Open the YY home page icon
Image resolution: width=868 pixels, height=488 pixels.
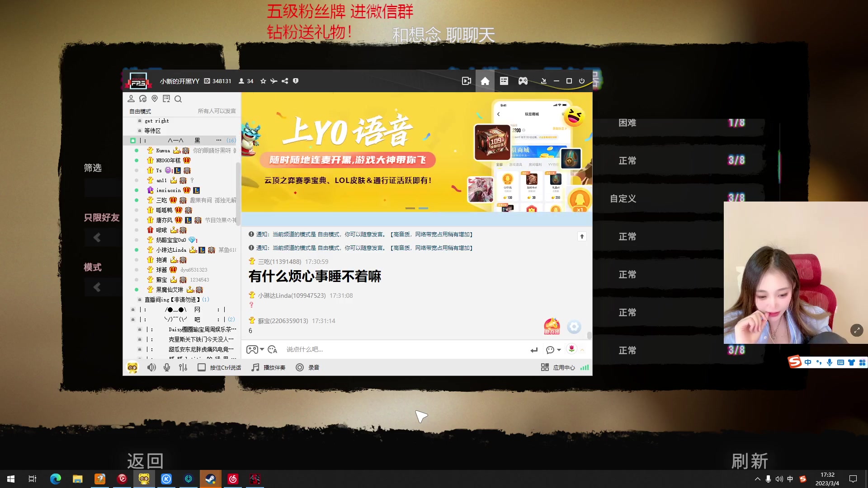click(x=485, y=81)
